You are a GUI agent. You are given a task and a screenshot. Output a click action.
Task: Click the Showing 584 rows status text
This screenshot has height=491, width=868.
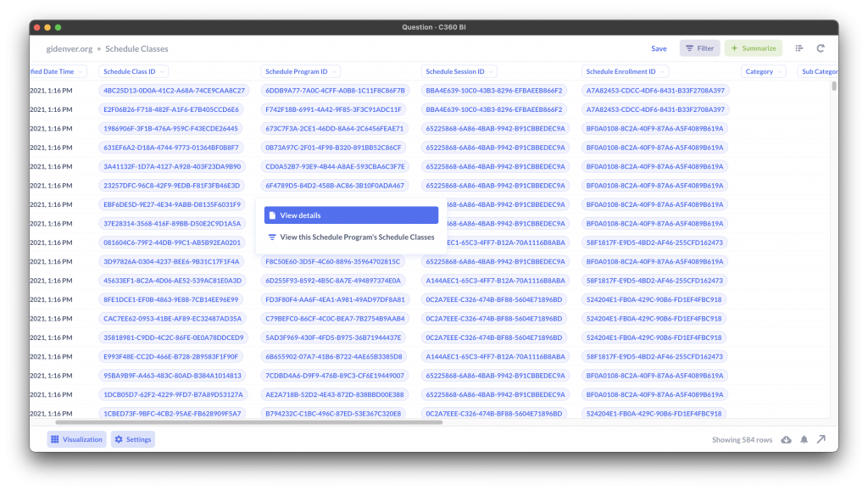point(742,439)
